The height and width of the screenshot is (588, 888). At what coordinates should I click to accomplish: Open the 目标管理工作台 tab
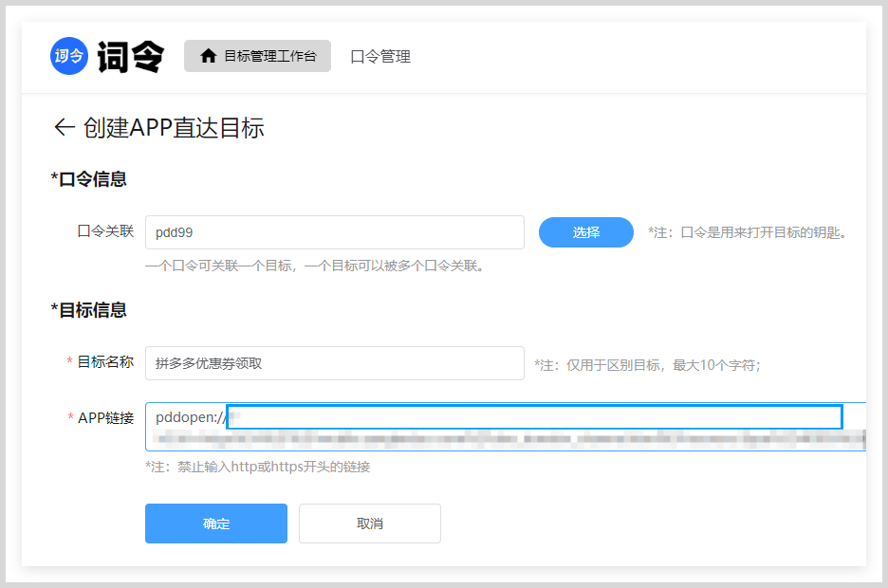pos(257,56)
